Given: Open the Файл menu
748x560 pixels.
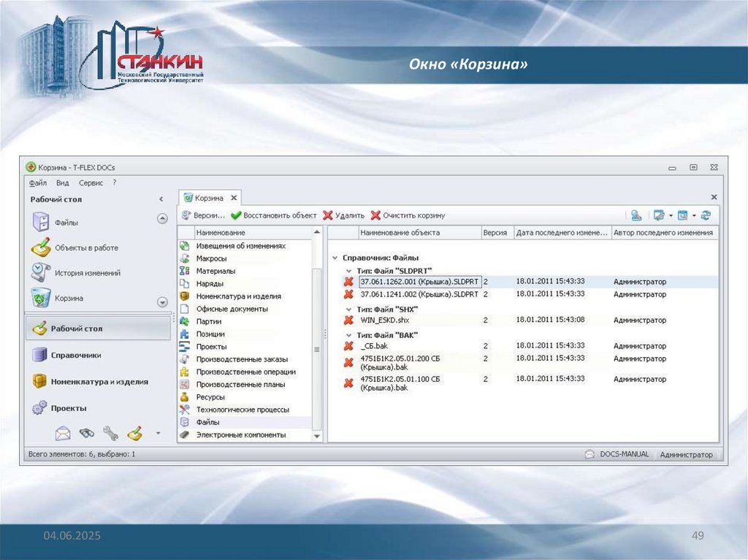Looking at the screenshot, I should 38,183.
